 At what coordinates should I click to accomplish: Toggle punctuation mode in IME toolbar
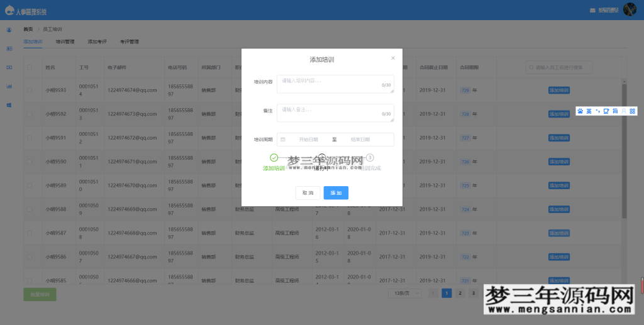(598, 111)
